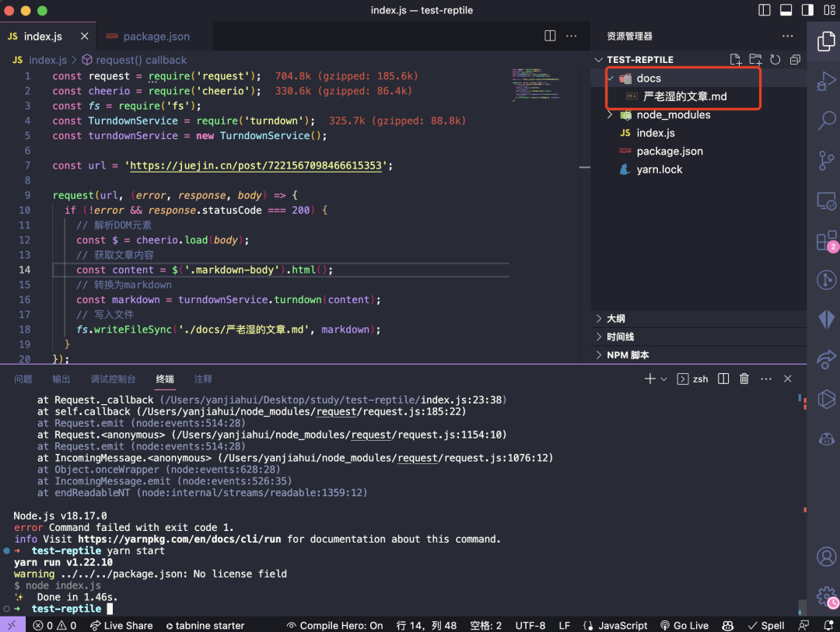
Task: Switch to the 问题 problems panel tab
Action: [23, 379]
